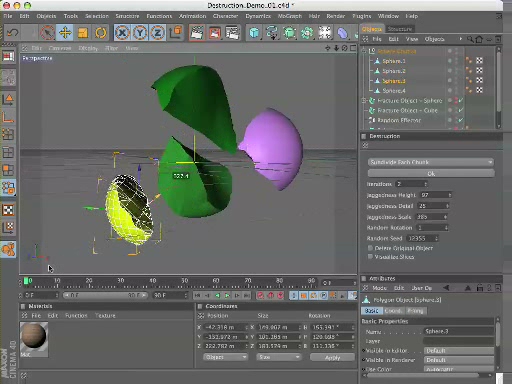Screen dimensions: 512x384
Task: Switch to the Structure tab
Action: tap(400, 29)
